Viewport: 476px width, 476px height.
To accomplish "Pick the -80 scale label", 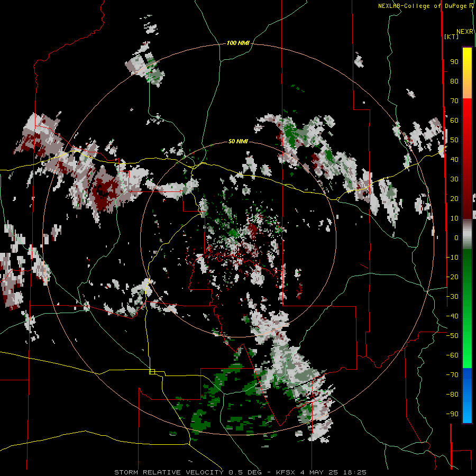I will (452, 395).
